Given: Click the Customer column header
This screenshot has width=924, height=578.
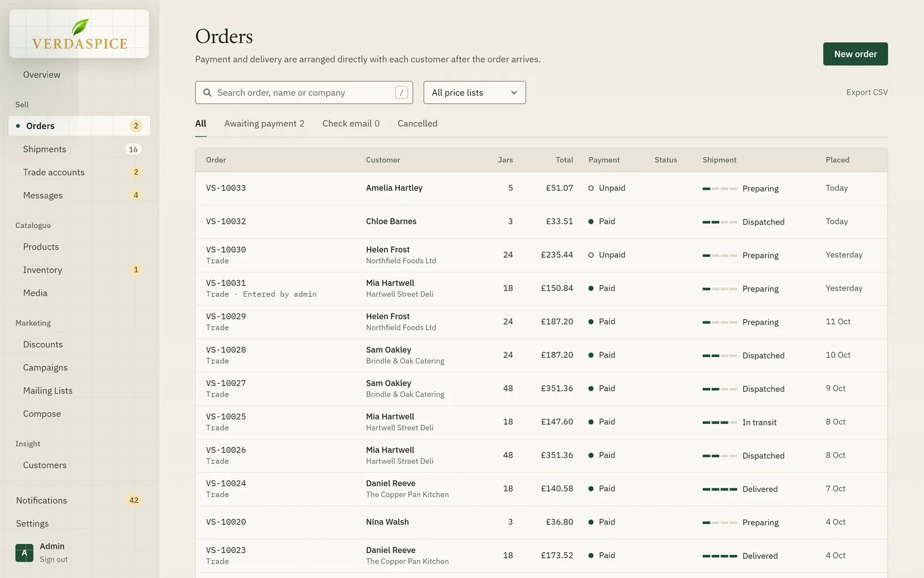Looking at the screenshot, I should tap(383, 160).
